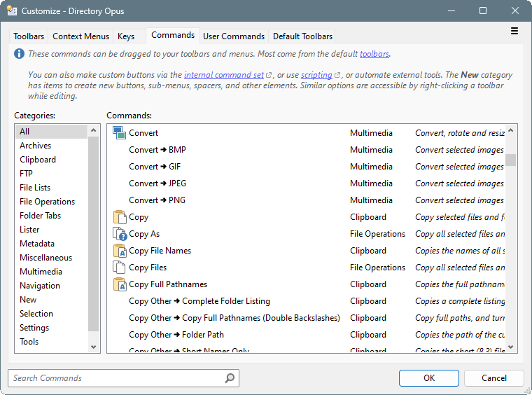Click the categories list scroll-down arrow

tap(94, 347)
